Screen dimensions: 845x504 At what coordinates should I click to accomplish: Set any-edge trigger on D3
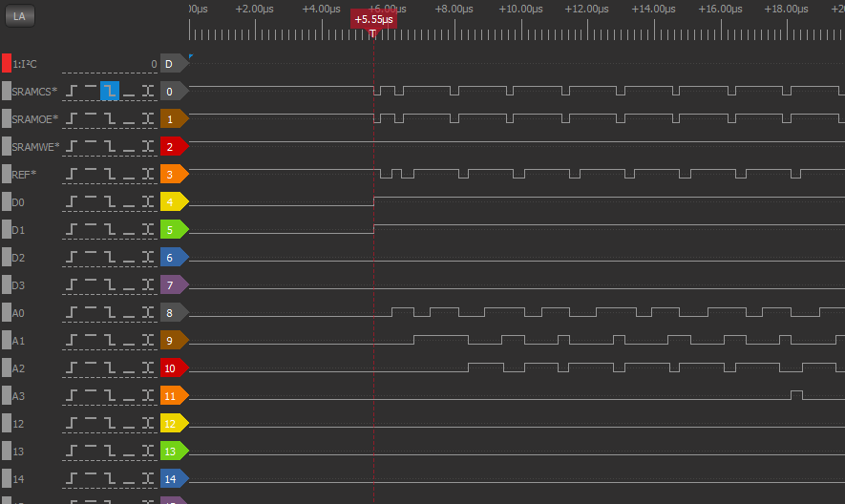(x=148, y=285)
